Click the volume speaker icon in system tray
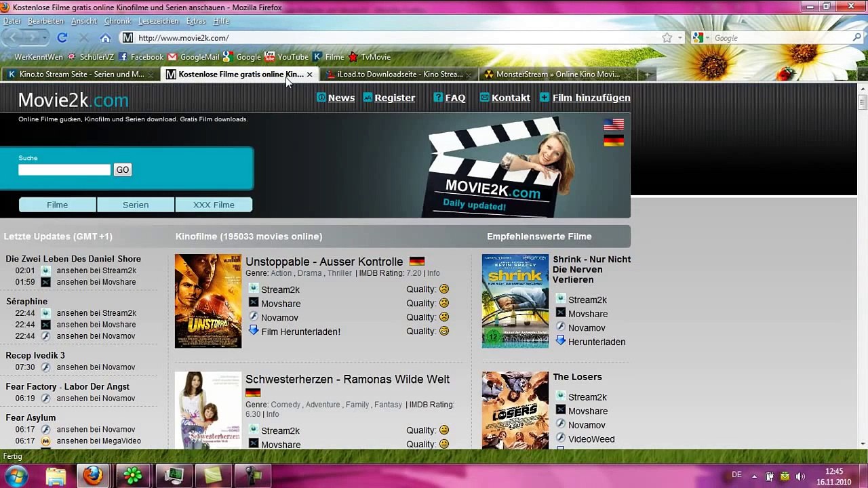Image resolution: width=868 pixels, height=488 pixels. (x=800, y=476)
